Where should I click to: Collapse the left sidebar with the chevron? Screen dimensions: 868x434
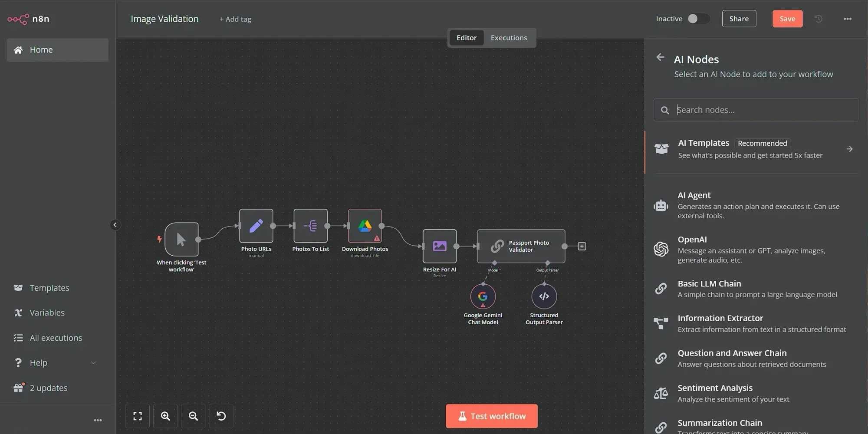tap(115, 225)
